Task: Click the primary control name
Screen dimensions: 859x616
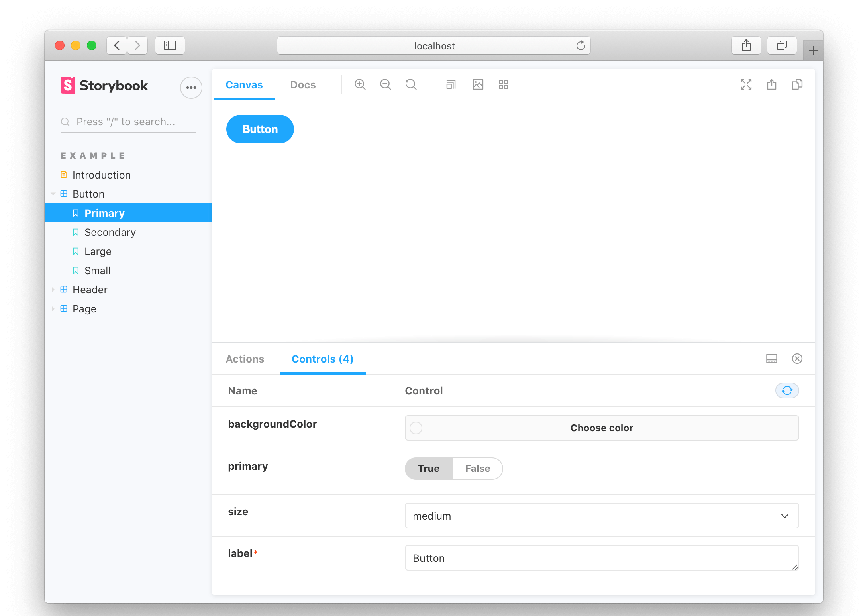Action: click(x=248, y=466)
